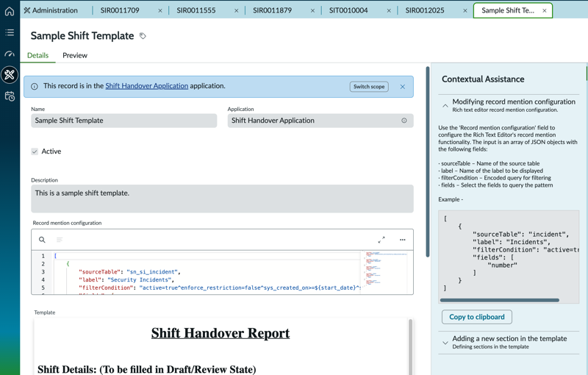
Task: Click the "label": "Security Incidents" code line
Action: coord(126,279)
